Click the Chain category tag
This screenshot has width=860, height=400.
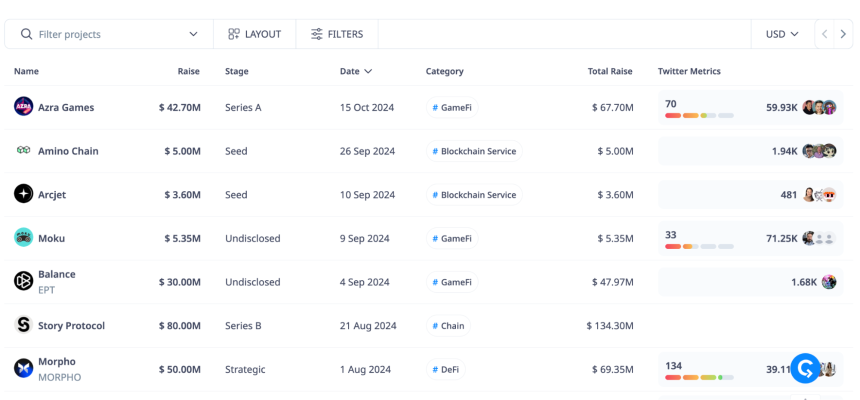coord(448,325)
